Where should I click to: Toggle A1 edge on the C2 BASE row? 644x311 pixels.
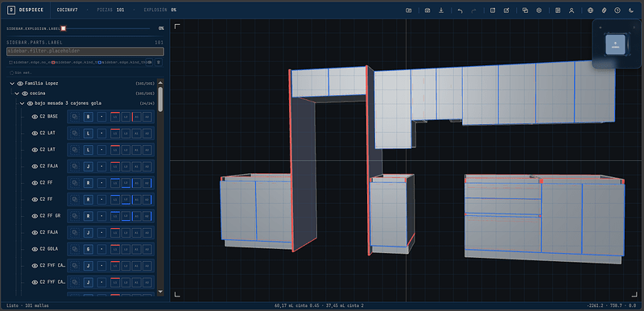click(136, 117)
